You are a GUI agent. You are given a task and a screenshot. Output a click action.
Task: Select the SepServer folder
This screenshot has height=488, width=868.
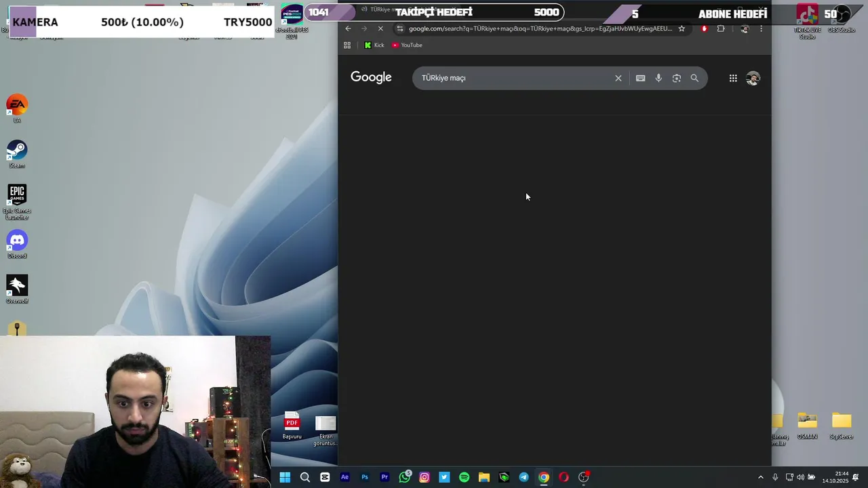[x=841, y=426]
